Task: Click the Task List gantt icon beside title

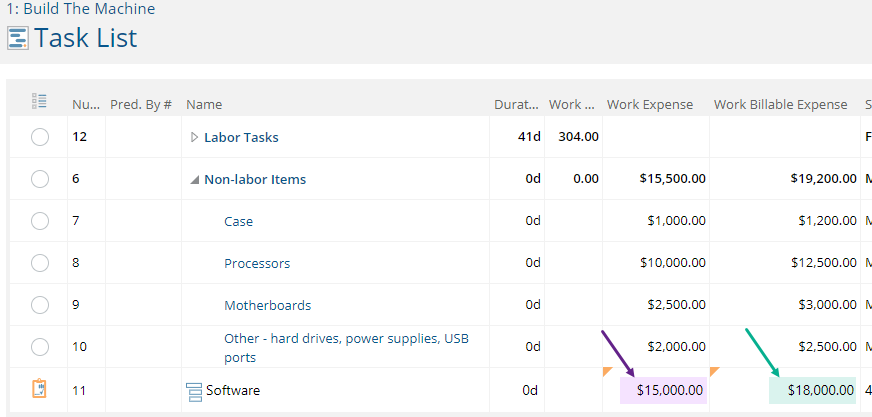Action: tap(18, 38)
